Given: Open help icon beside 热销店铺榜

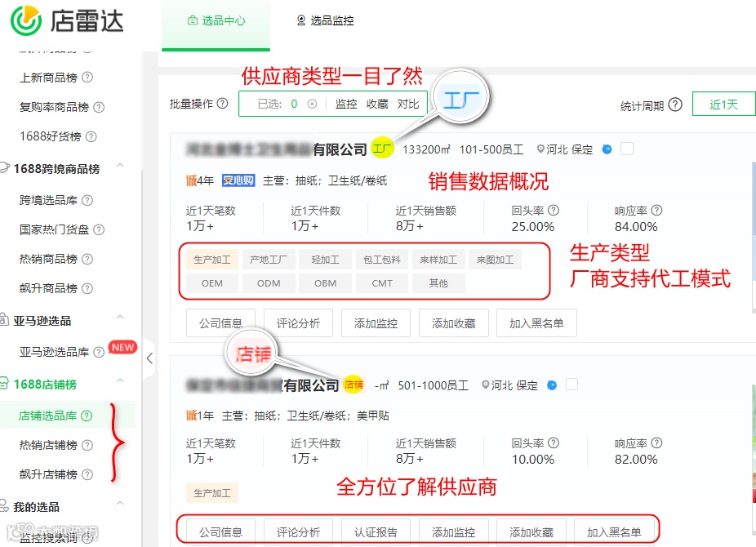Looking at the screenshot, I should [87, 445].
